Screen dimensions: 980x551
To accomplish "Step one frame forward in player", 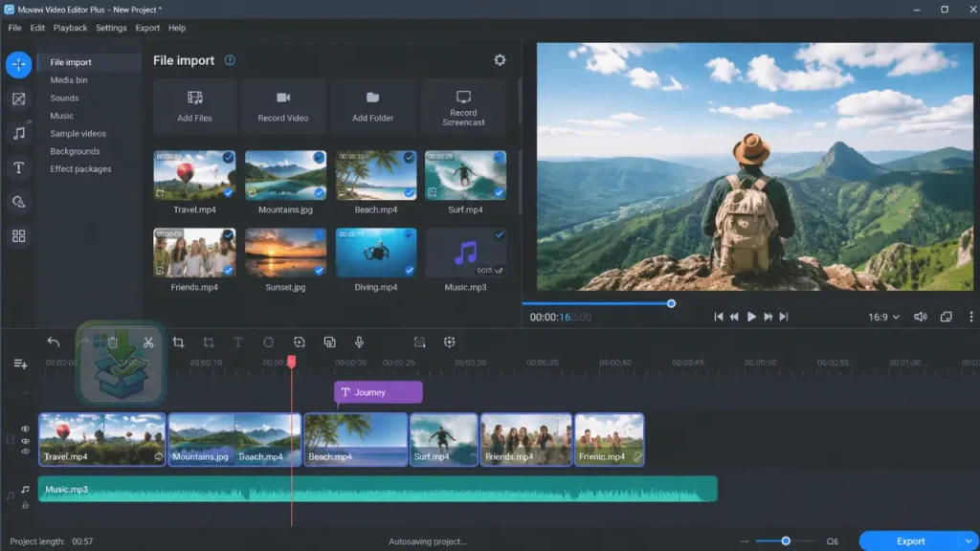I will [768, 317].
